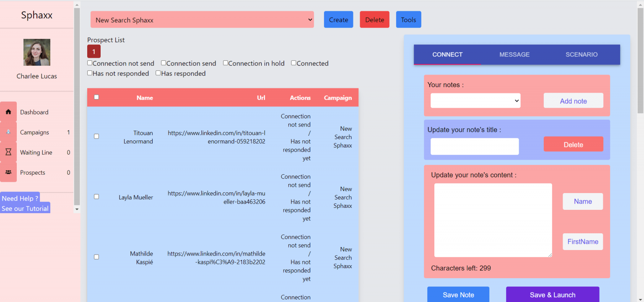The height and width of the screenshot is (302, 644).
Task: Click the Charlee Lucas user name
Action: (x=37, y=76)
